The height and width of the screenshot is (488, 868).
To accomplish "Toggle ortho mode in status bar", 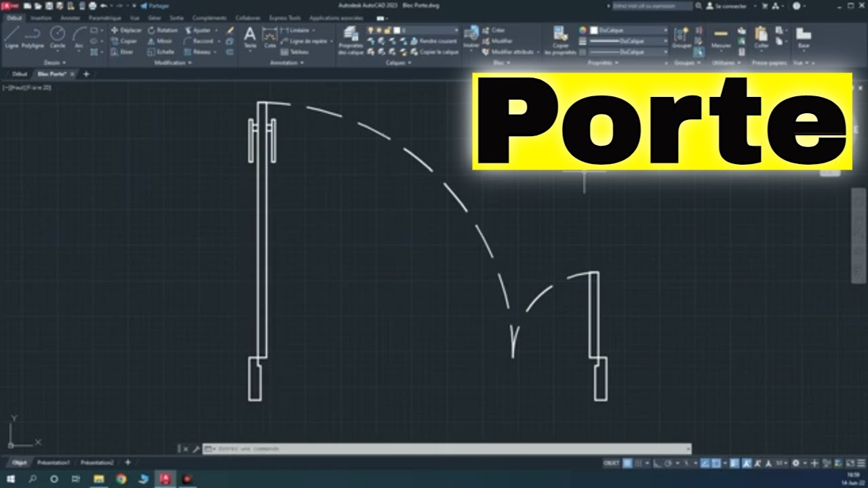I will click(658, 463).
